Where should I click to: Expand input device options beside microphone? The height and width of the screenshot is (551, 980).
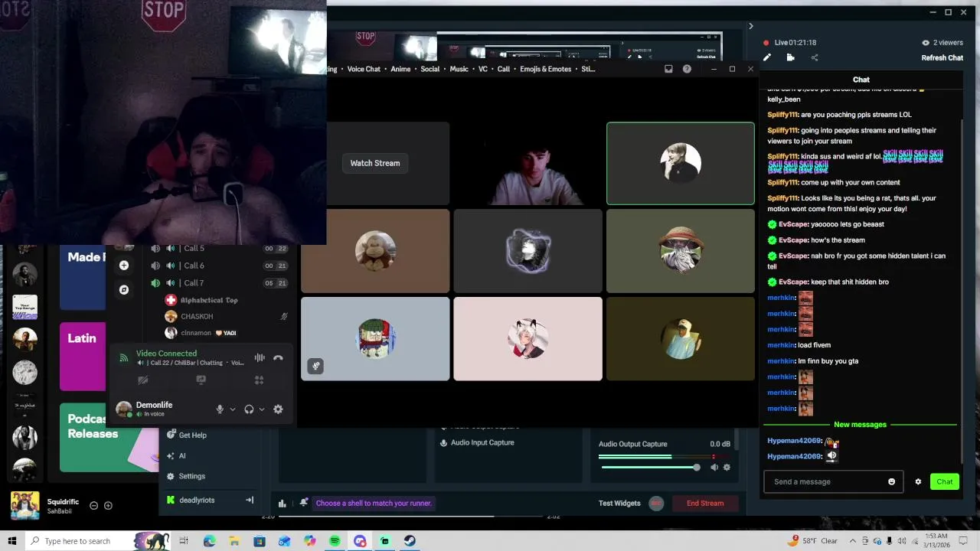[233, 409]
